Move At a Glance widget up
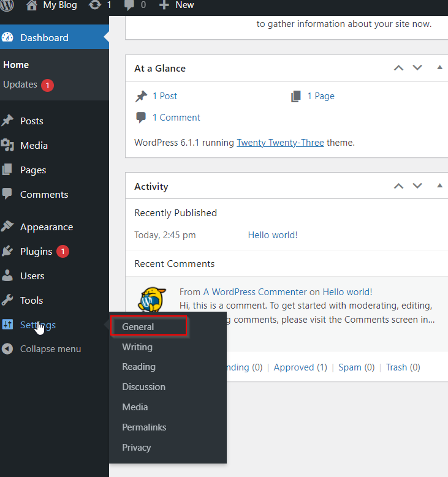448x477 pixels. (x=398, y=68)
